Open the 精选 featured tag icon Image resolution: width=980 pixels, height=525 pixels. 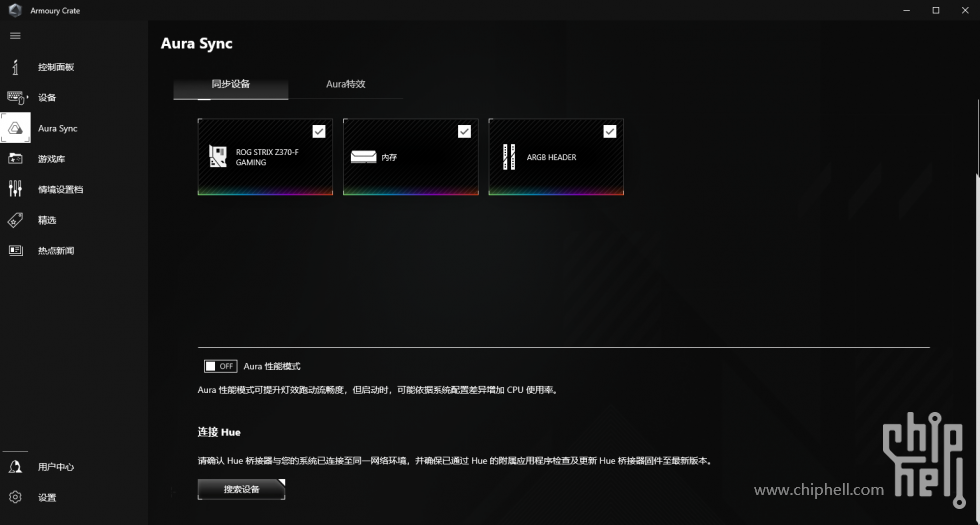click(x=16, y=220)
